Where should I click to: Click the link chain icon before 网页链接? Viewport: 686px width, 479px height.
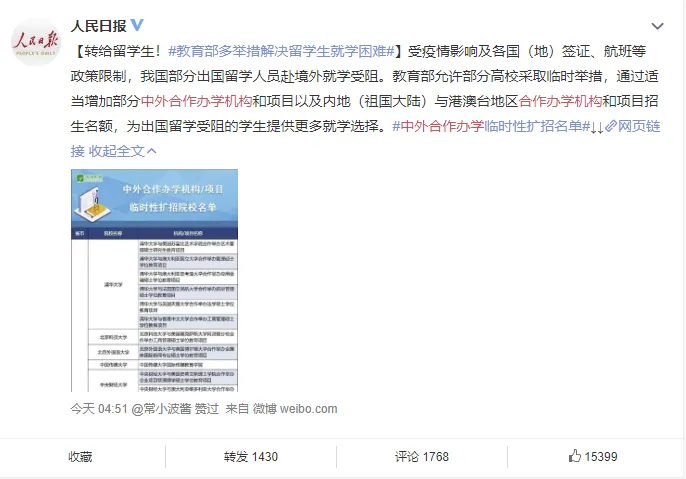pyautogui.click(x=611, y=126)
